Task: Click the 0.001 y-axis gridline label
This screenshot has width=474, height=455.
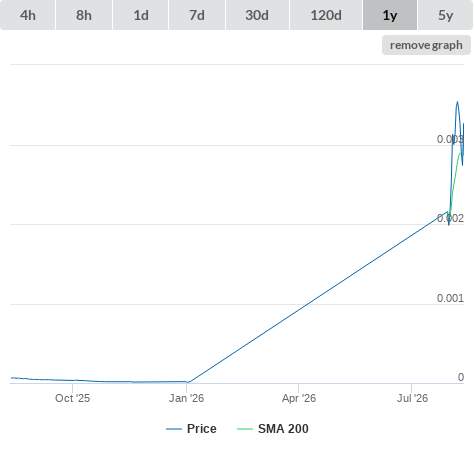Action: click(x=450, y=298)
